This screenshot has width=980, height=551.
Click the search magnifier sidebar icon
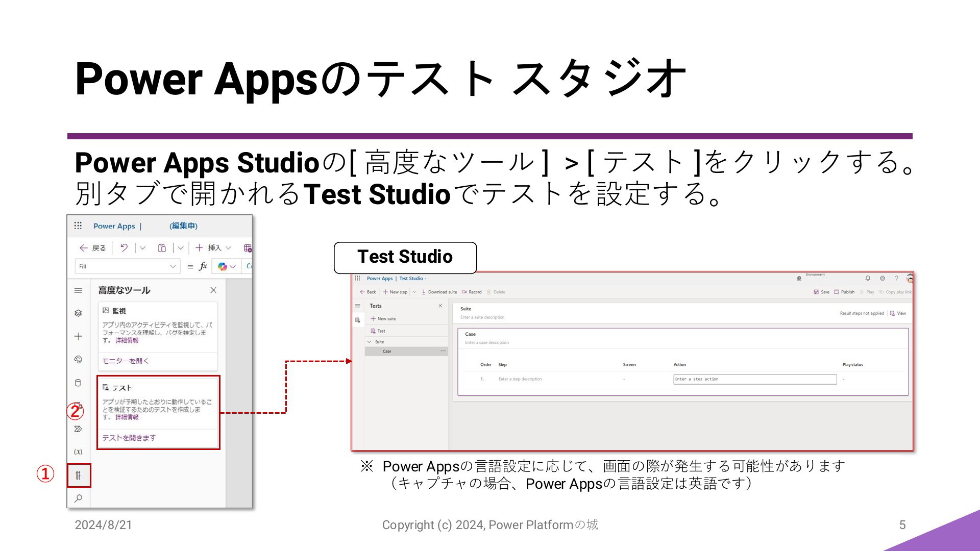[78, 498]
